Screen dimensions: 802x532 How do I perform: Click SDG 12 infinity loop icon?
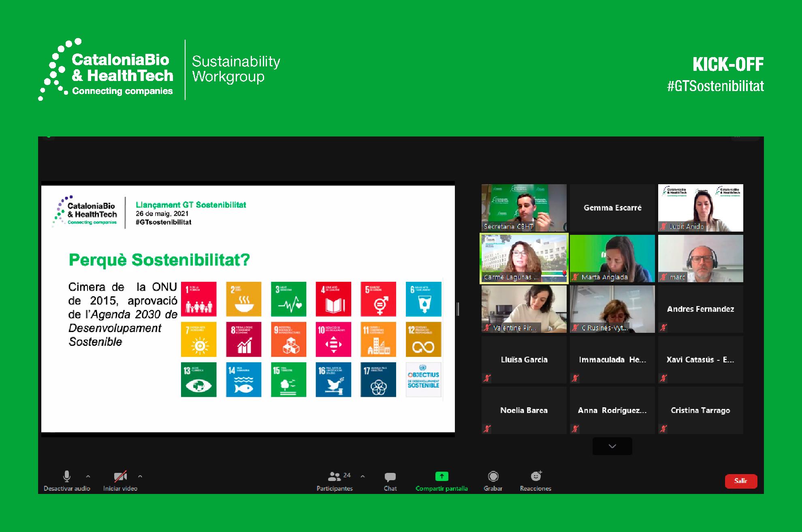pyautogui.click(x=423, y=339)
